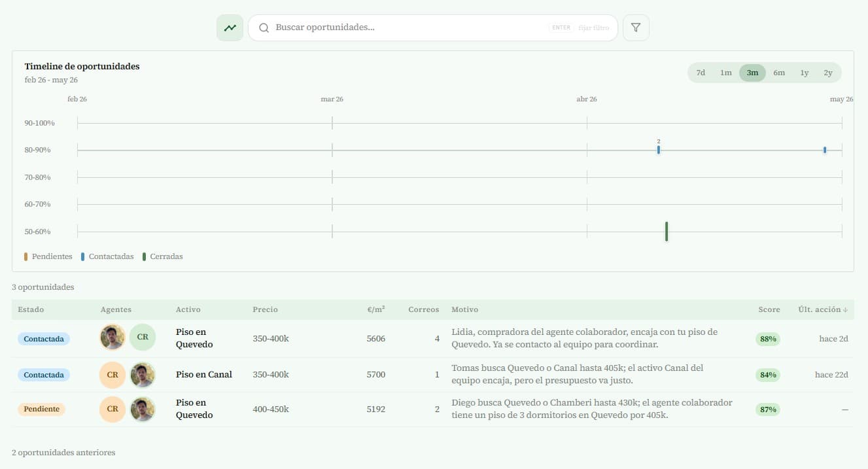Viewport: 868px width, 469px height.
Task: Click photo avatar in the 88% score row
Action: point(113,338)
